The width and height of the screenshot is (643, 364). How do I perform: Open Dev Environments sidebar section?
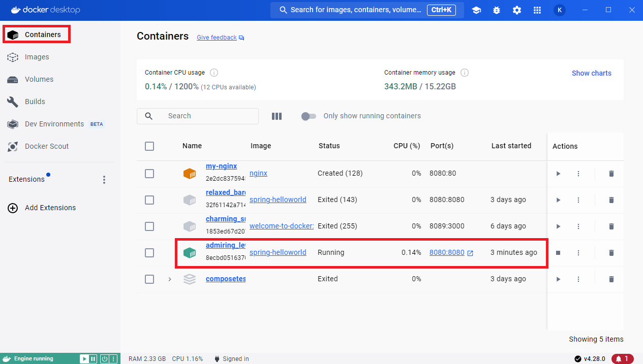point(54,124)
